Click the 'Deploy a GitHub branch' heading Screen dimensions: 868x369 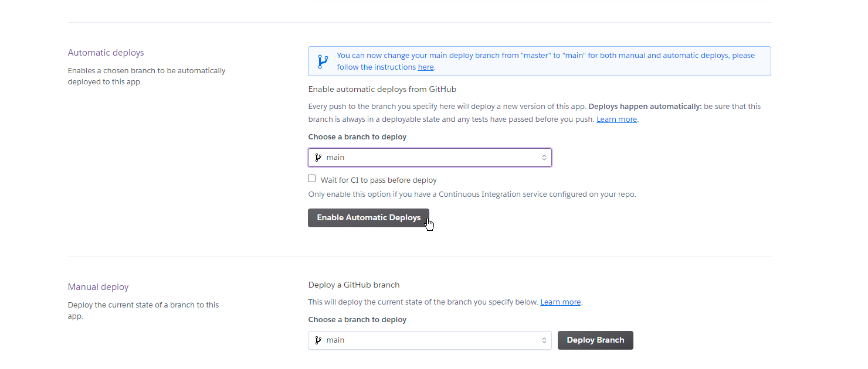tap(354, 285)
